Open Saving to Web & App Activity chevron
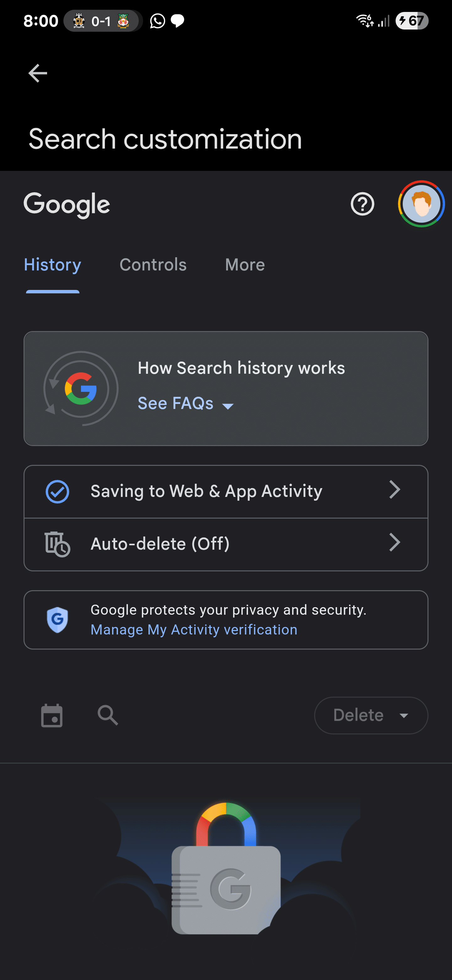This screenshot has height=980, width=452. click(395, 490)
